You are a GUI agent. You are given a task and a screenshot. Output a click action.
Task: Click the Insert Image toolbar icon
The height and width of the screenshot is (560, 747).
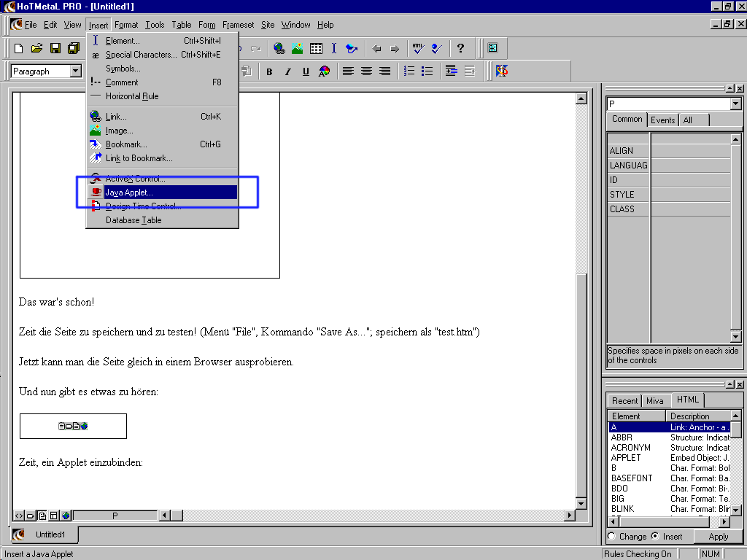pos(298,49)
